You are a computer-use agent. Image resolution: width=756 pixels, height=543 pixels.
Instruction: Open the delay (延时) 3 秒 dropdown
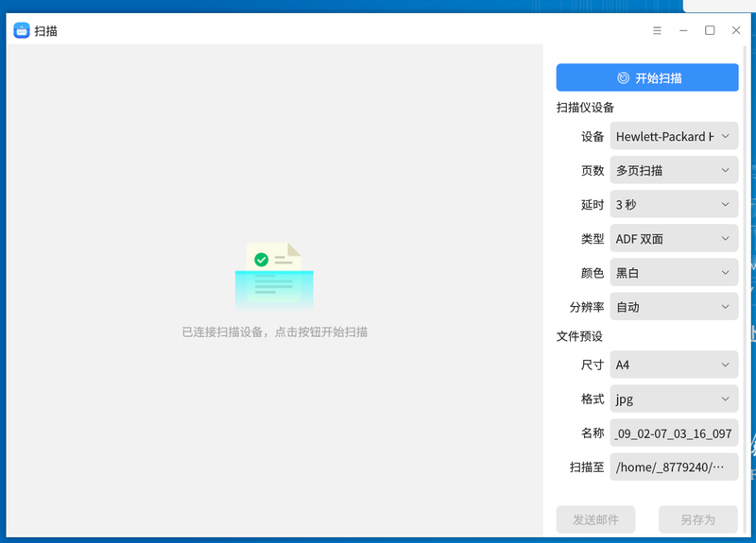(x=674, y=205)
